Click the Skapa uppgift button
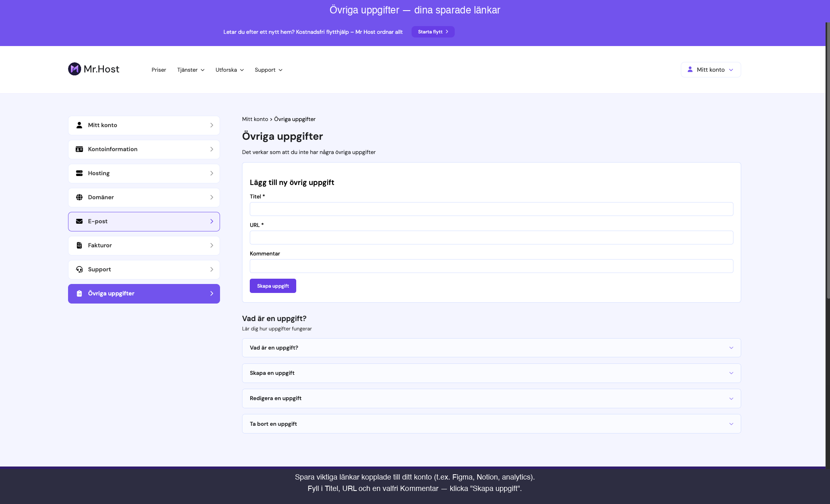830x504 pixels. pyautogui.click(x=273, y=286)
